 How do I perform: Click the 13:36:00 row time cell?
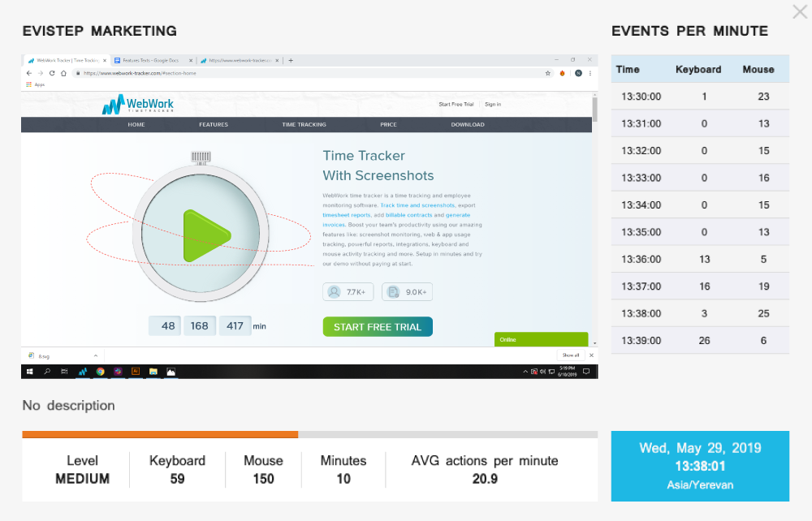pyautogui.click(x=641, y=260)
